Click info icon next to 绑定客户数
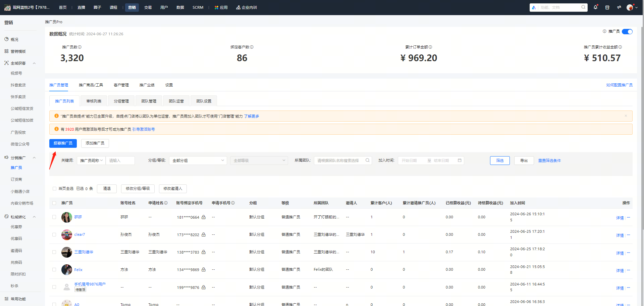Screen dimensions: 644x306 point(252,47)
